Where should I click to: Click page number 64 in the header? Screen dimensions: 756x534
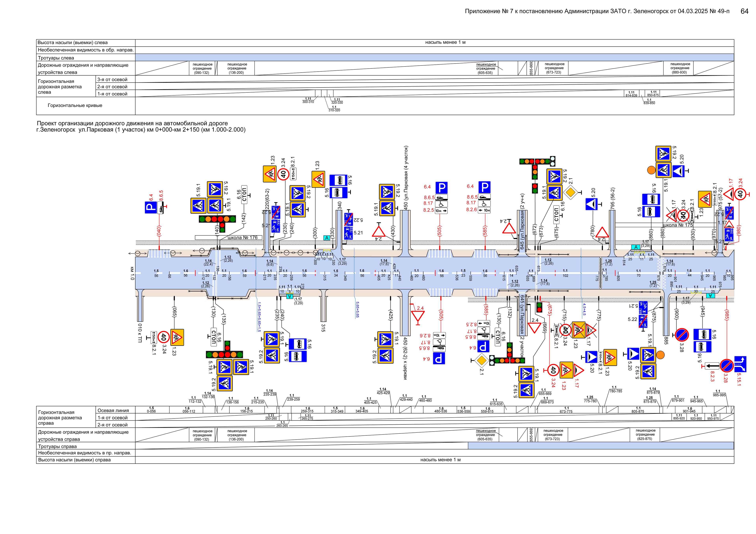point(744,11)
